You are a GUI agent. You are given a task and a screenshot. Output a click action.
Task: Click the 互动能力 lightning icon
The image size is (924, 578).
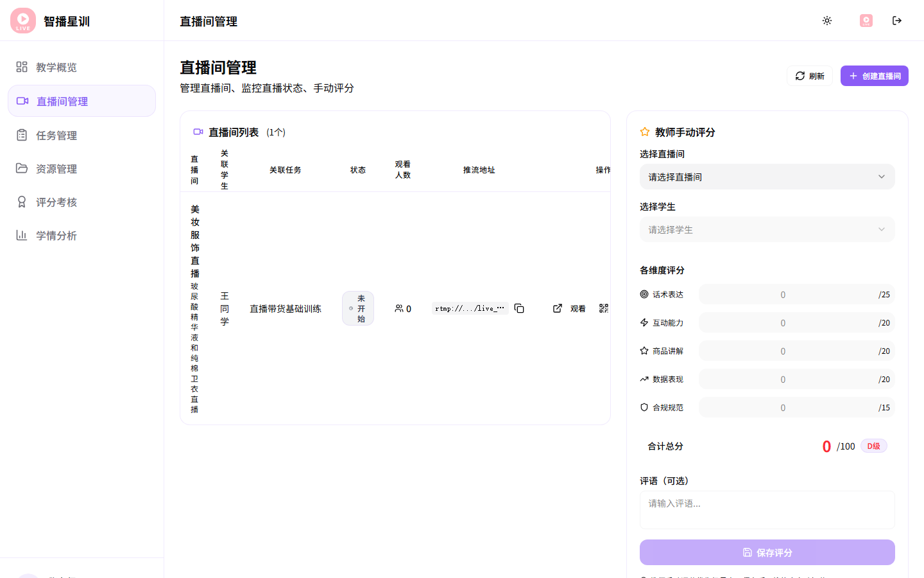pos(644,322)
